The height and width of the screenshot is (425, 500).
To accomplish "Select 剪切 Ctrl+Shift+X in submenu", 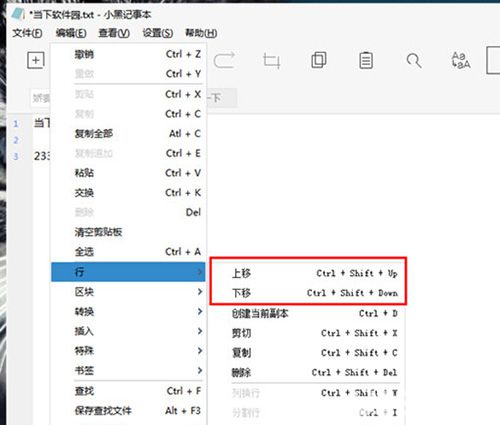I will click(x=308, y=333).
